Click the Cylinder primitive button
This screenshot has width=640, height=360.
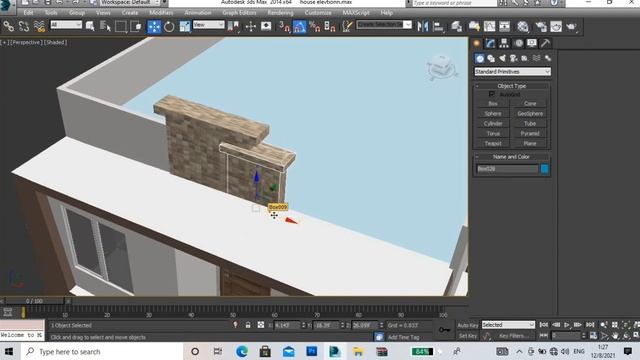click(493, 124)
